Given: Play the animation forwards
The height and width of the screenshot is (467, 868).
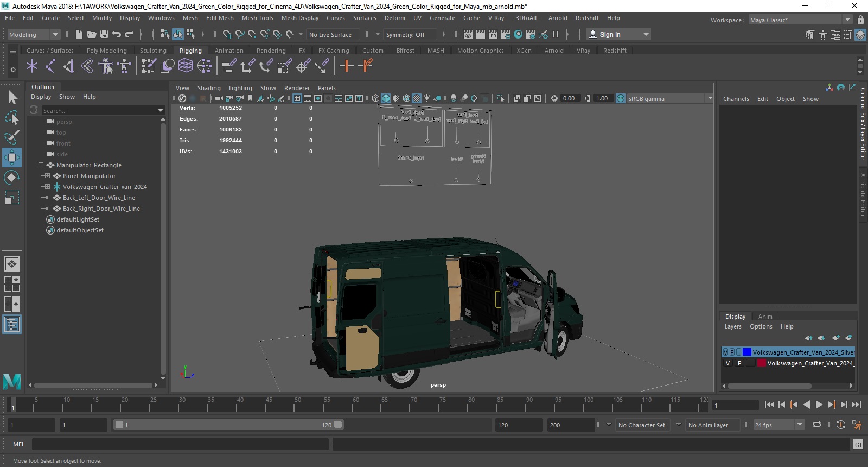Looking at the screenshot, I should click(x=819, y=405).
